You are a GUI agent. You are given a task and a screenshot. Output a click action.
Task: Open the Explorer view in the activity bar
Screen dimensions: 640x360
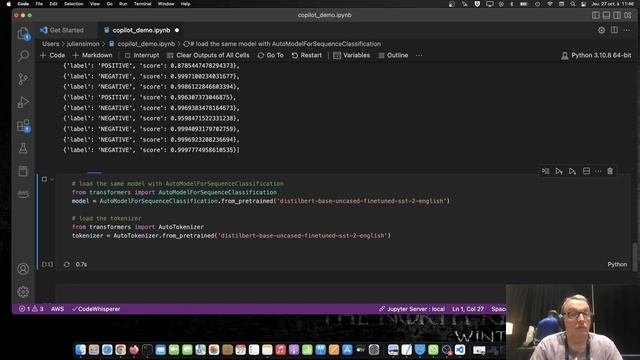[x=23, y=33]
